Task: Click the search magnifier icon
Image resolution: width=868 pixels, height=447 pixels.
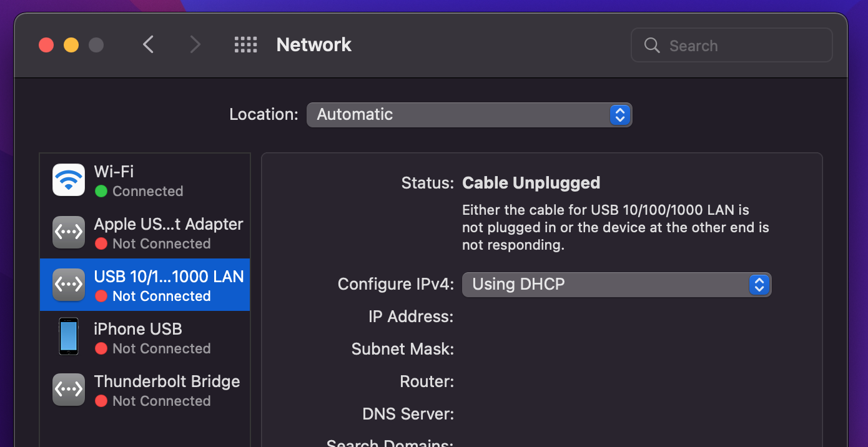Action: pyautogui.click(x=651, y=45)
